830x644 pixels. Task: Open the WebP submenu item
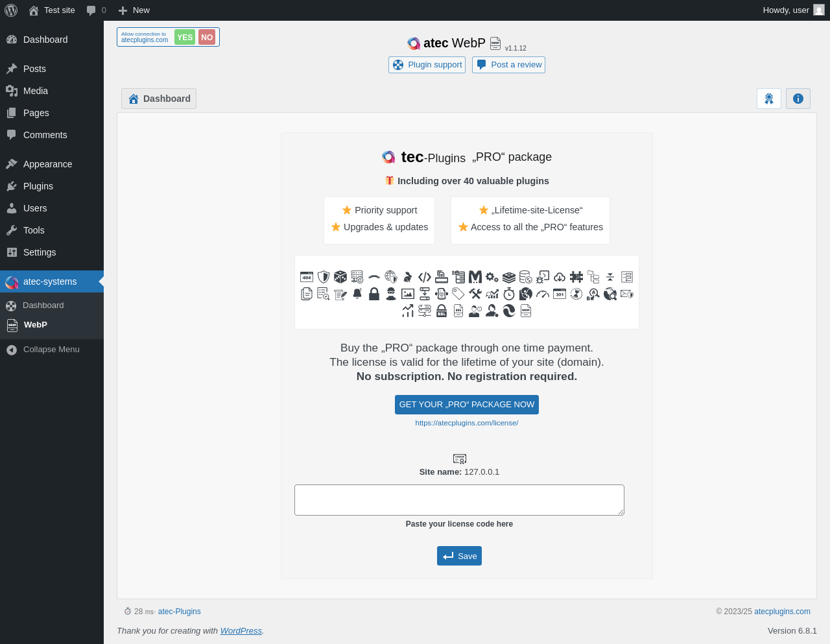click(52, 325)
